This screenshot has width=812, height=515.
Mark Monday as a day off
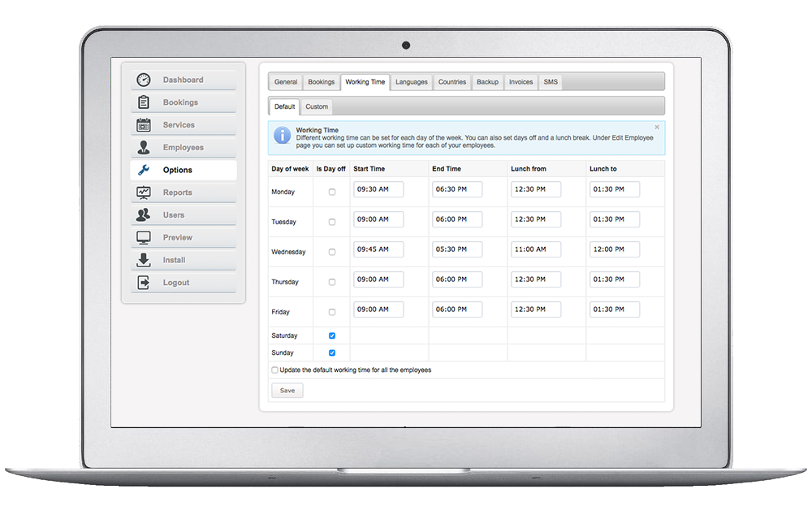point(332,192)
